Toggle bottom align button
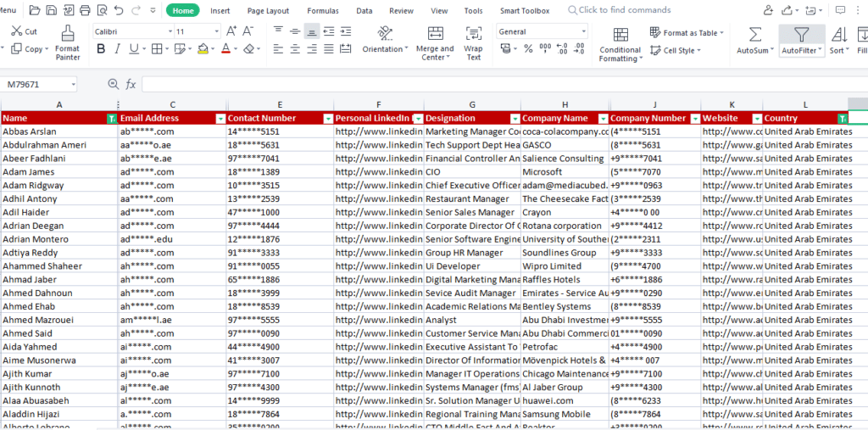This screenshot has height=430, width=868. tap(312, 31)
